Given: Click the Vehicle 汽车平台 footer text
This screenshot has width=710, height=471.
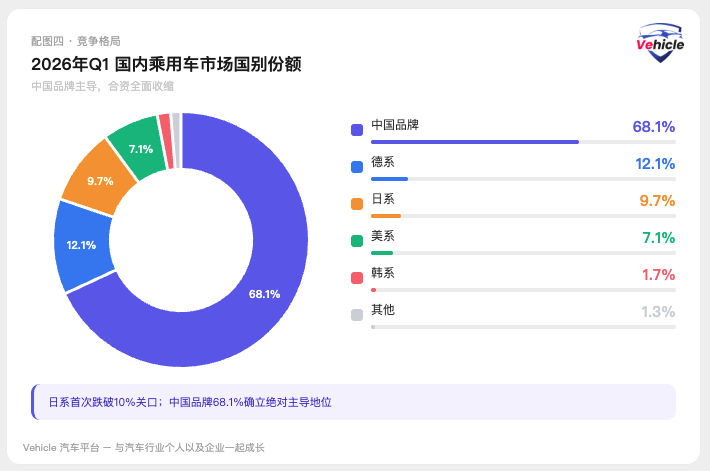Looking at the screenshot, I should click(143, 447).
